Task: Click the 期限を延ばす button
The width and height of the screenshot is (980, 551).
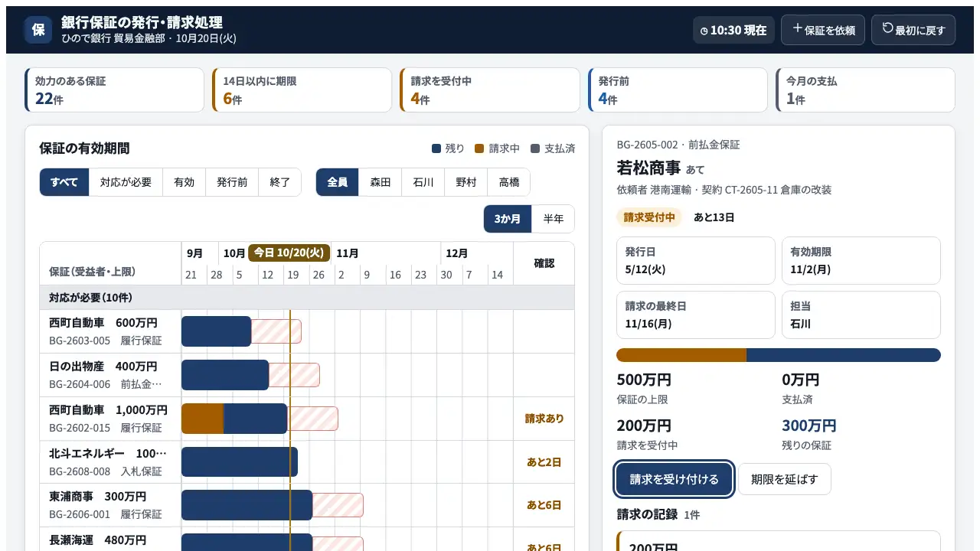Action: (x=785, y=479)
